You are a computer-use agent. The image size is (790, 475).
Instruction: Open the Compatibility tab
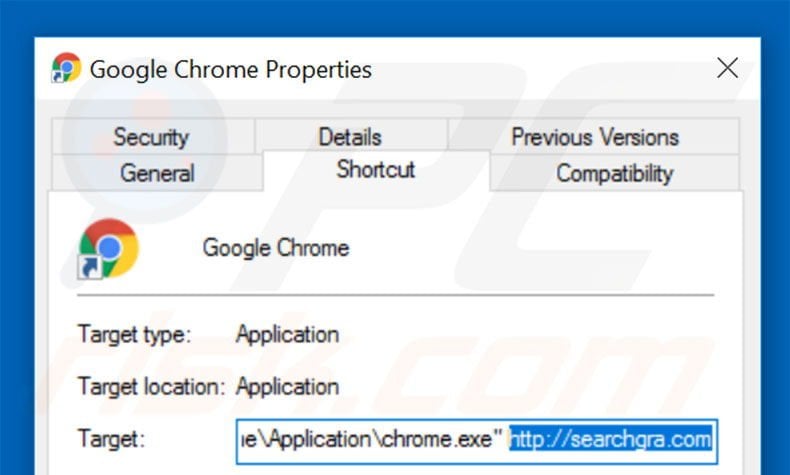click(x=614, y=173)
